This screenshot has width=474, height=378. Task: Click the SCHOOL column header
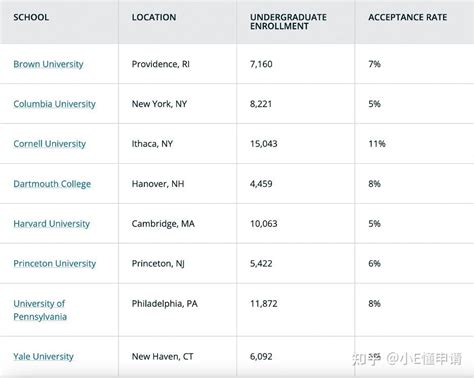[31, 17]
